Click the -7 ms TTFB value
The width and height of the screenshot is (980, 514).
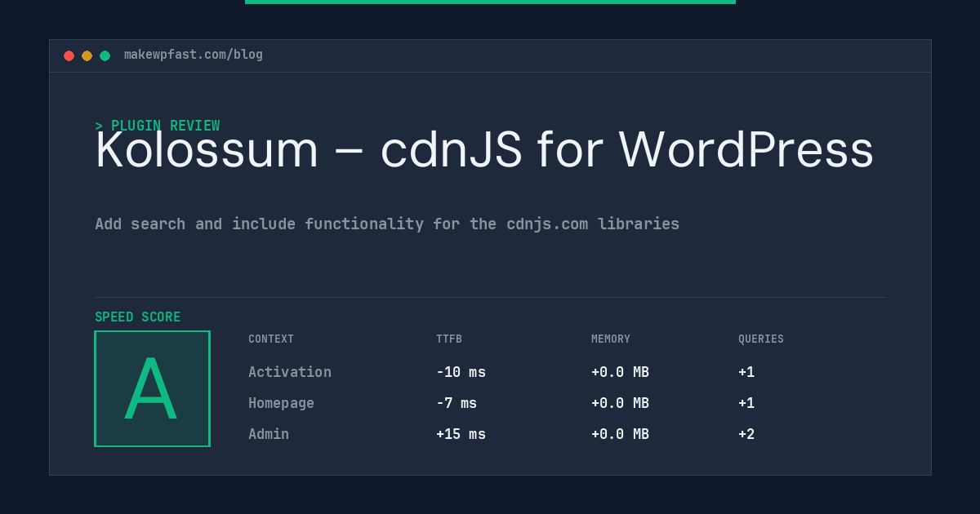pos(457,403)
